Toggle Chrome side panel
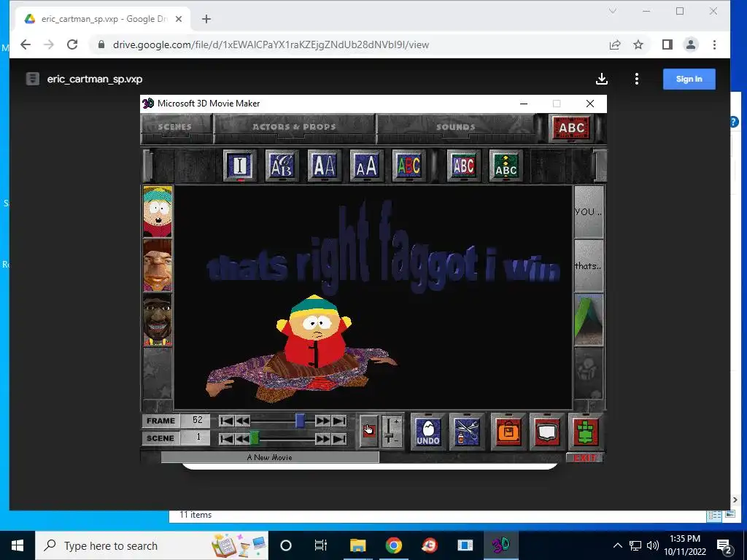This screenshot has height=560, width=747. 667,44
